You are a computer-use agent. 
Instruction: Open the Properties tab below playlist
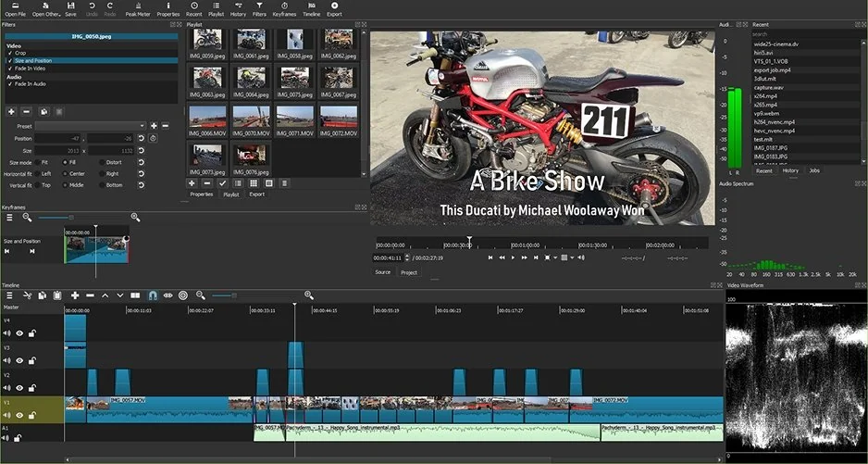[202, 194]
